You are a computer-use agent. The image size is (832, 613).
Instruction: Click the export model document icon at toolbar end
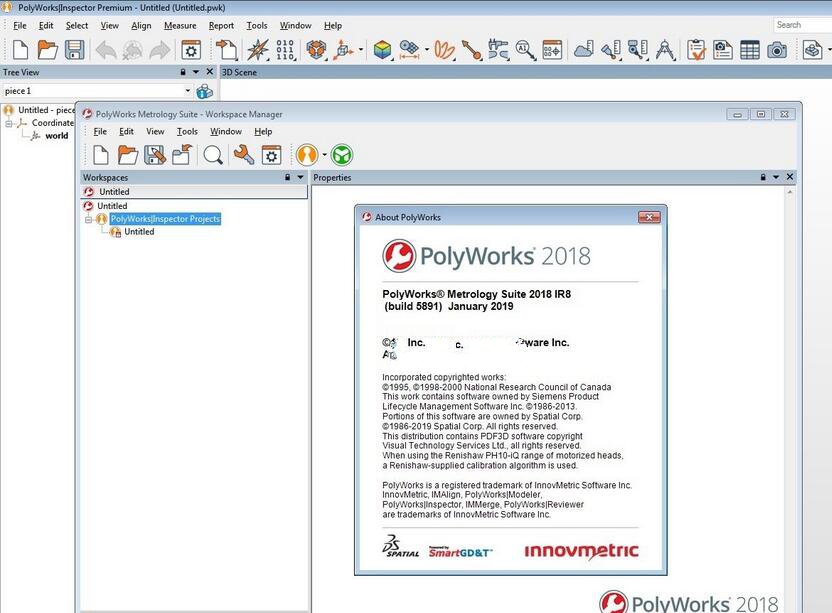click(812, 50)
